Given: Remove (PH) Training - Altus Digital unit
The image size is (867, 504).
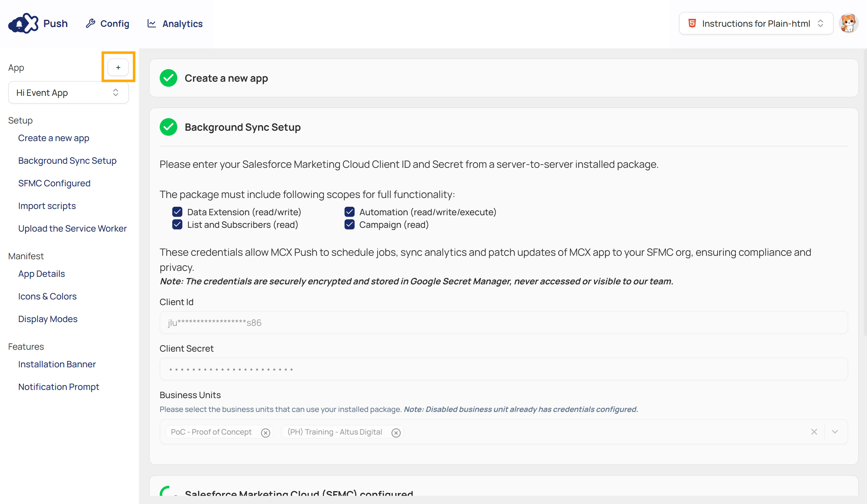Looking at the screenshot, I should pyautogui.click(x=396, y=432).
